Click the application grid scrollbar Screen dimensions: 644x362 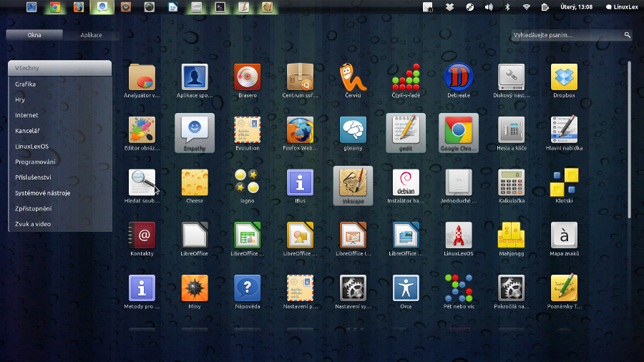tap(629, 140)
